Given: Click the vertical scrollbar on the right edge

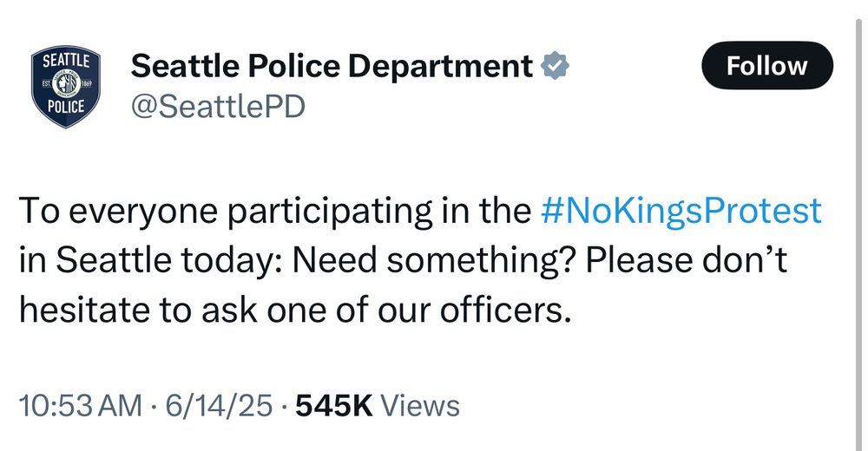Looking at the screenshot, I should tap(861, 232).
